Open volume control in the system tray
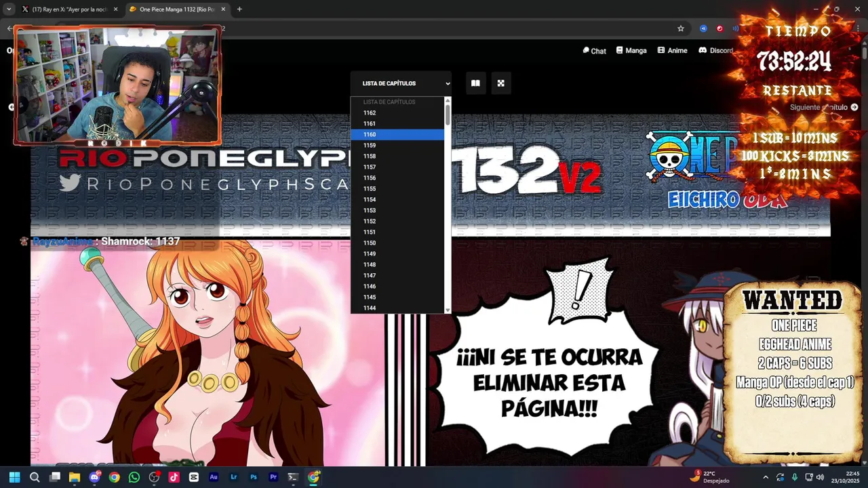 (x=821, y=477)
